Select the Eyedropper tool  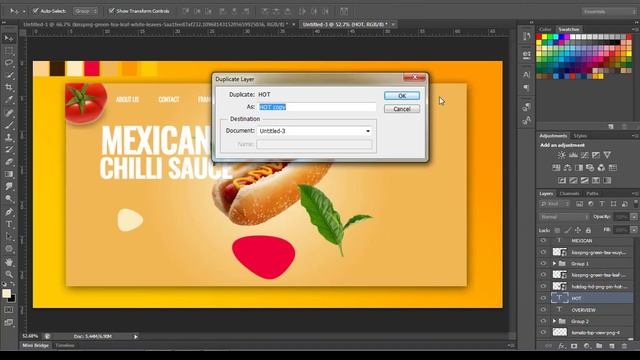pos(9,99)
